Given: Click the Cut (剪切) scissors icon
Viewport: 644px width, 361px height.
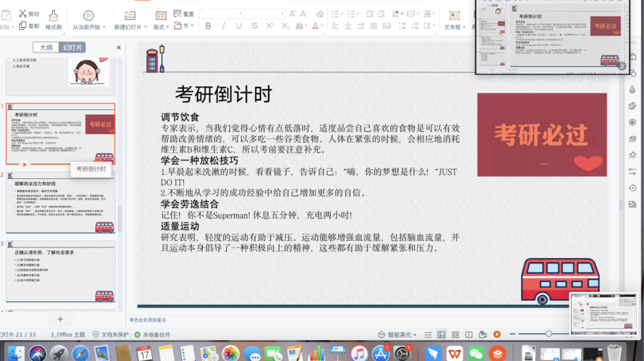Looking at the screenshot, I should (23, 14).
